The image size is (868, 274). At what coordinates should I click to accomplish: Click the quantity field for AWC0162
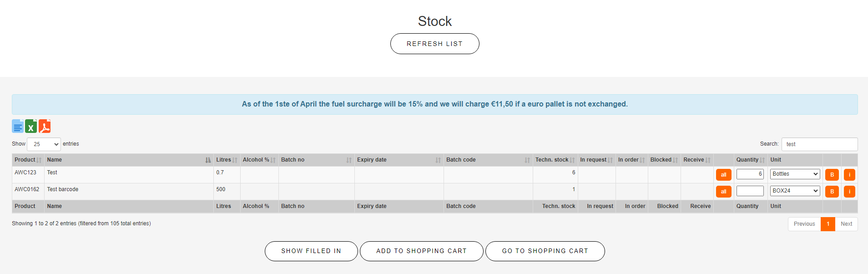750,191
